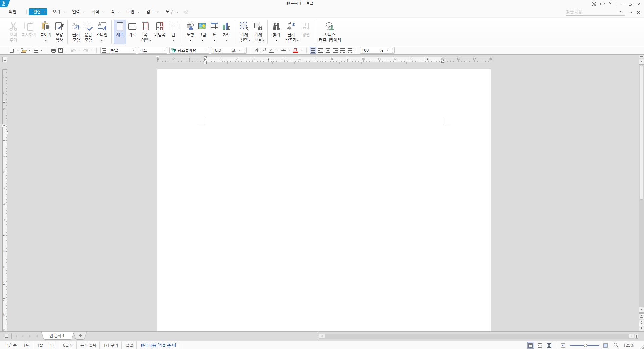Click 변경 내용 [기록 중지] status button
The image size is (644, 349).
[158, 345]
